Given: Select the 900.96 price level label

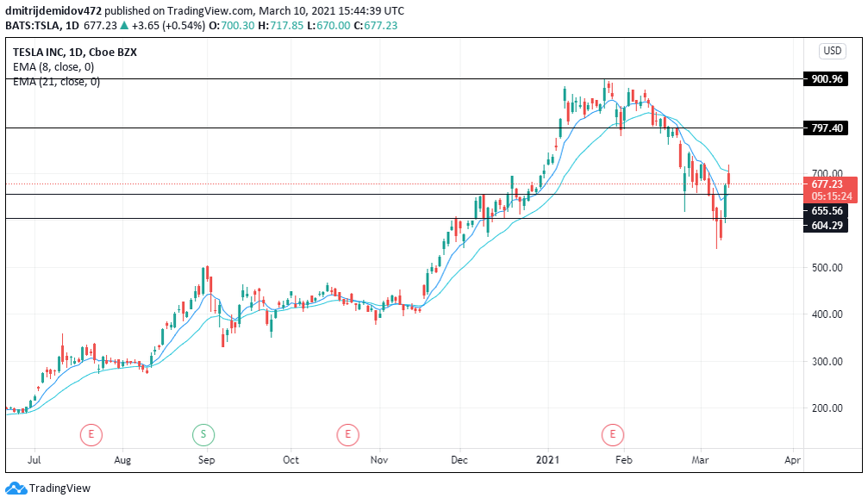Looking at the screenshot, I should point(826,79).
